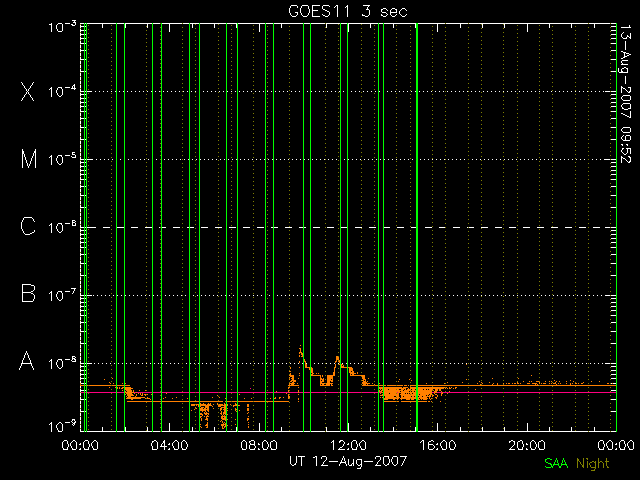Screen dimensions: 640x480
Task: Click the 10^-4 y-axis tick label
Action: [x=62, y=91]
